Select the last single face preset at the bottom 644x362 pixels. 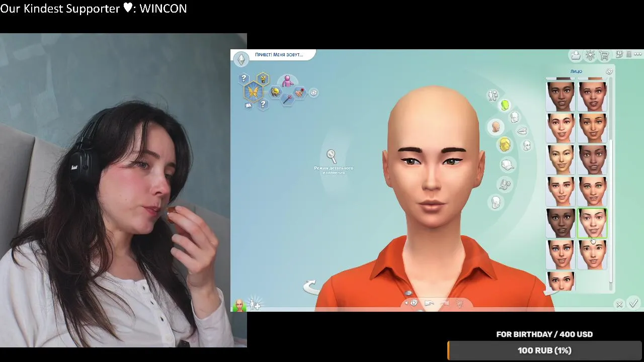pos(560,281)
